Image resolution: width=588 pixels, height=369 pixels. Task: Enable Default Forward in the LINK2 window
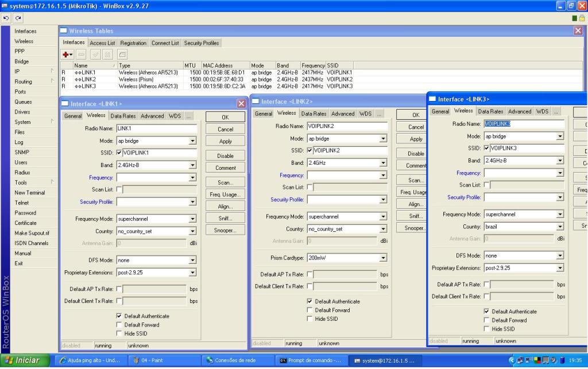(310, 310)
